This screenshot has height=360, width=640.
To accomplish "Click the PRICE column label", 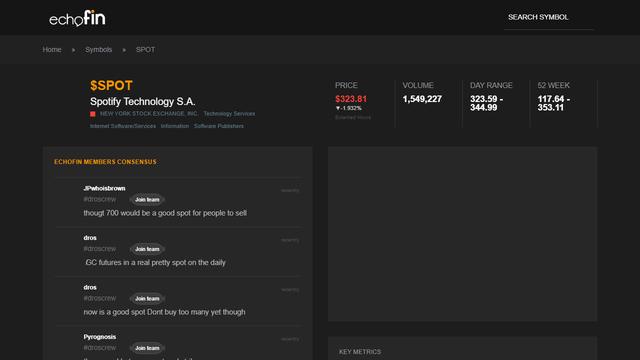I will [x=346, y=85].
